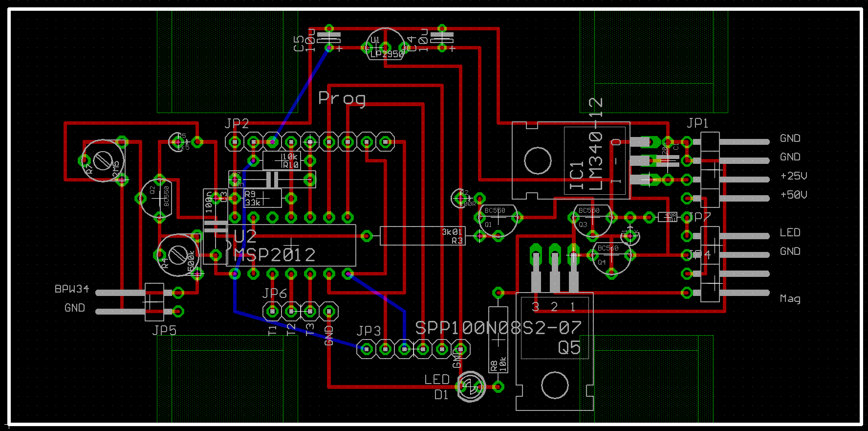Click the BPW34 connector label

pyautogui.click(x=72, y=289)
